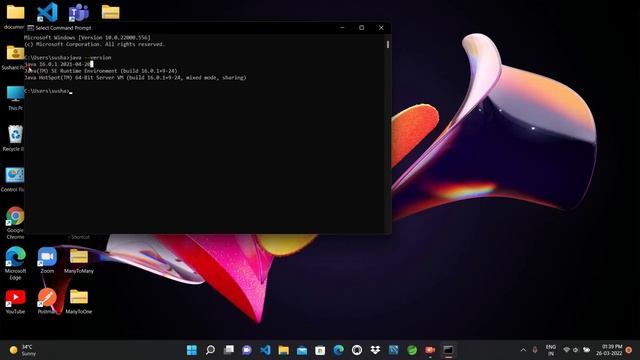Image resolution: width=640 pixels, height=360 pixels.
Task: Open Task View from the taskbar
Action: tap(229, 350)
